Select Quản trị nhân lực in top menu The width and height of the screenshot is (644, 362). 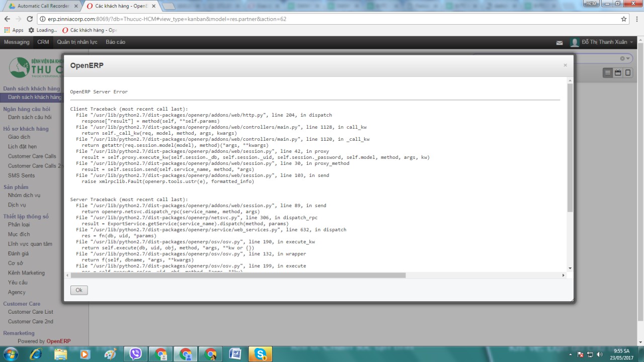pyautogui.click(x=77, y=42)
